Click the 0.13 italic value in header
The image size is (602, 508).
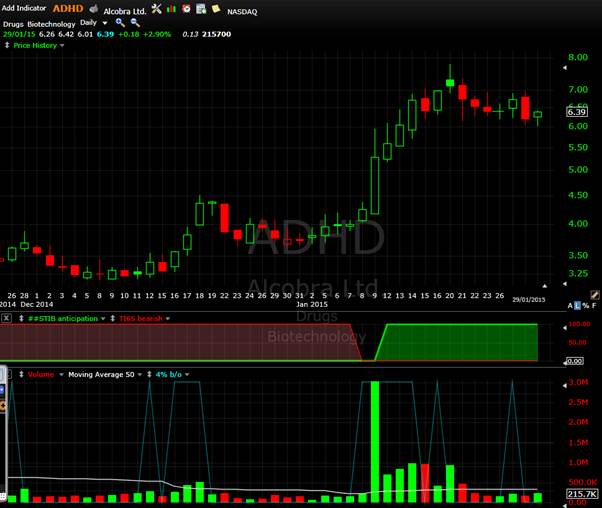190,34
